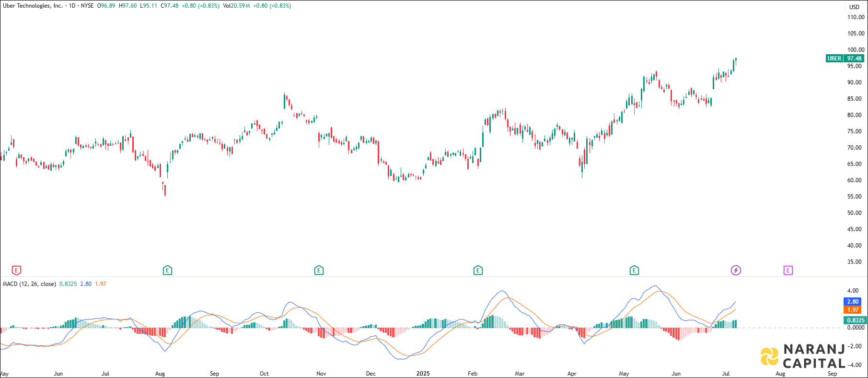Click the purple lightning event marker
This screenshot has height=378, width=868.
click(736, 271)
